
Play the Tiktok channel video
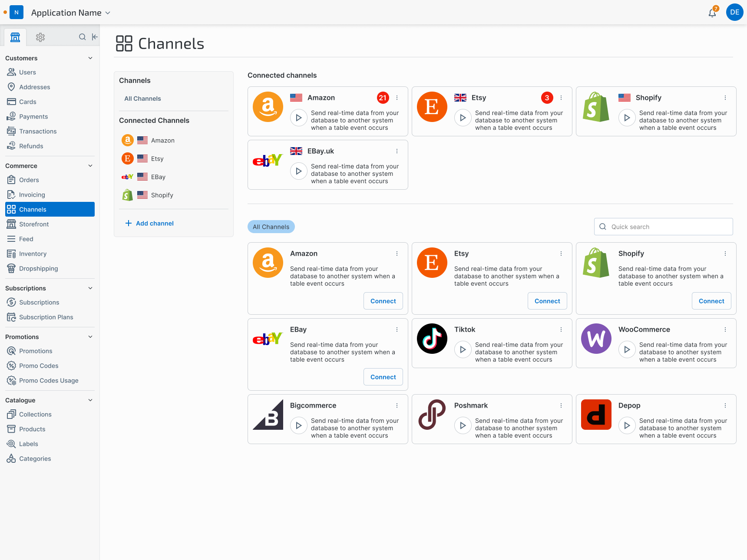(x=463, y=349)
